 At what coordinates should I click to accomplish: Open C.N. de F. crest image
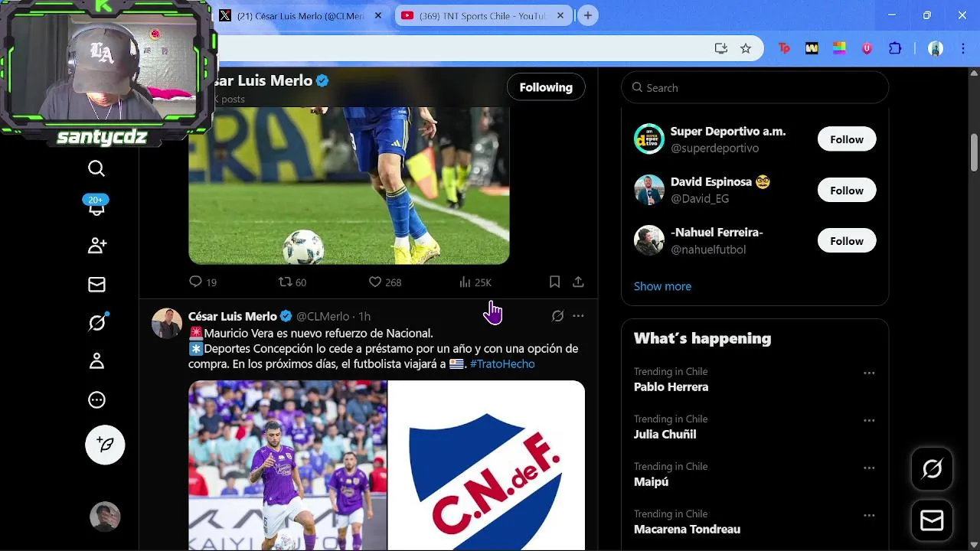tap(486, 465)
